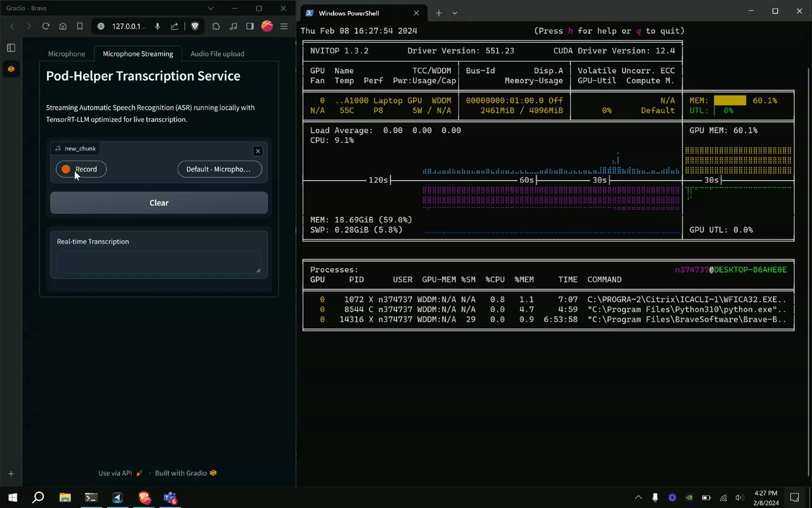Viewport: 812px width, 508px height.
Task: Navigate back in Brave
Action: click(11, 27)
